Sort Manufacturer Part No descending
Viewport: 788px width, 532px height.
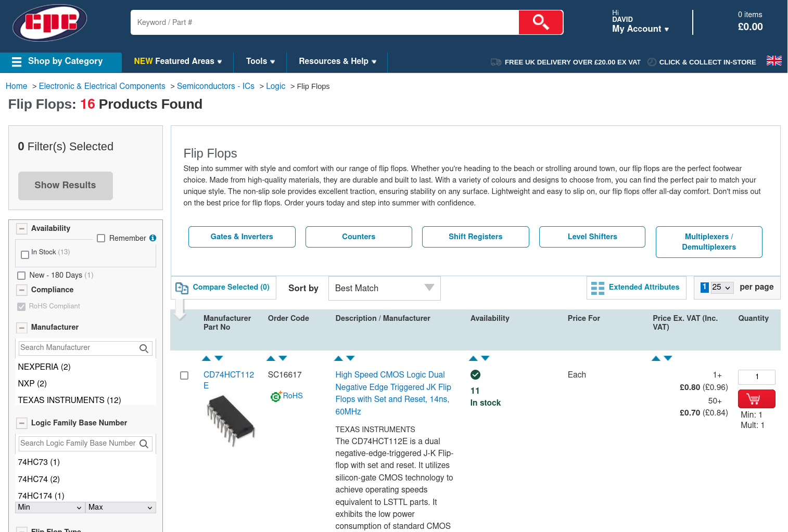(x=219, y=358)
